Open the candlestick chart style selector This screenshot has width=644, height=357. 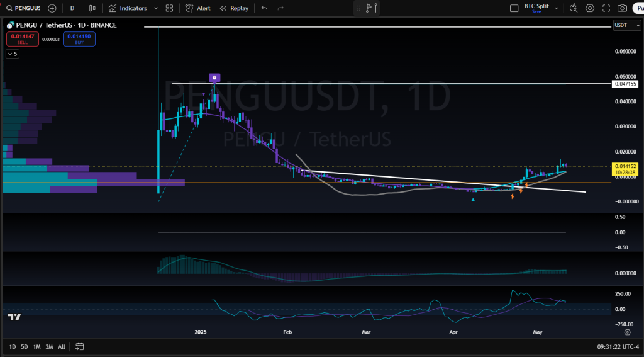click(x=92, y=8)
